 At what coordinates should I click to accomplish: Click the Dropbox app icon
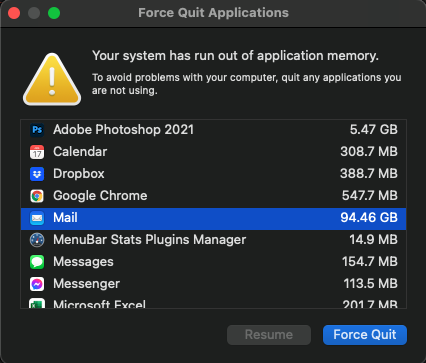point(37,174)
